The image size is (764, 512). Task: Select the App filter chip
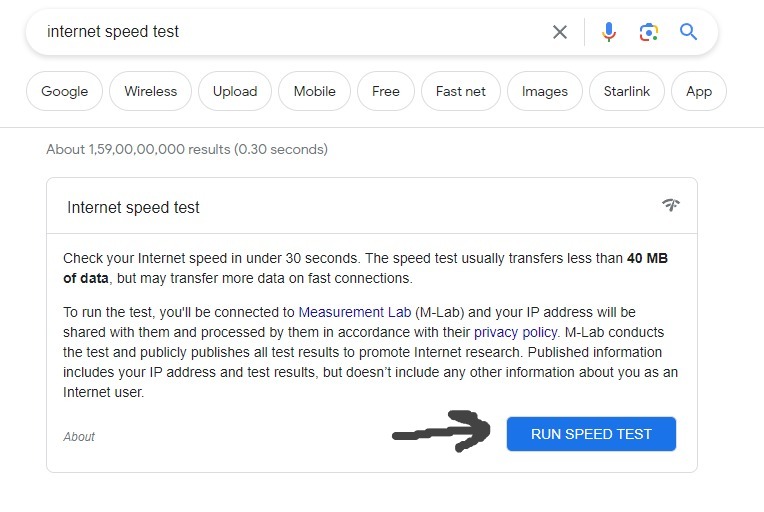699,91
